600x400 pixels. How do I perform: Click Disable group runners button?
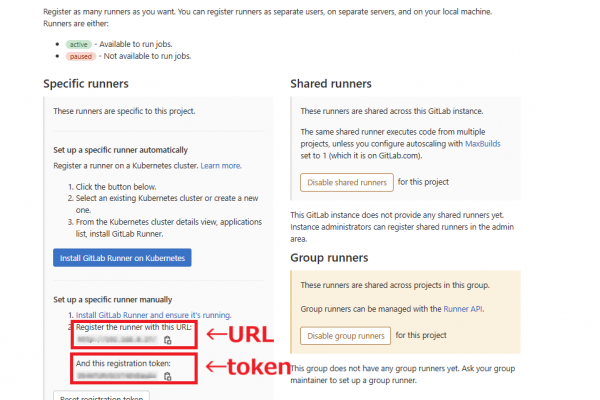coord(345,336)
